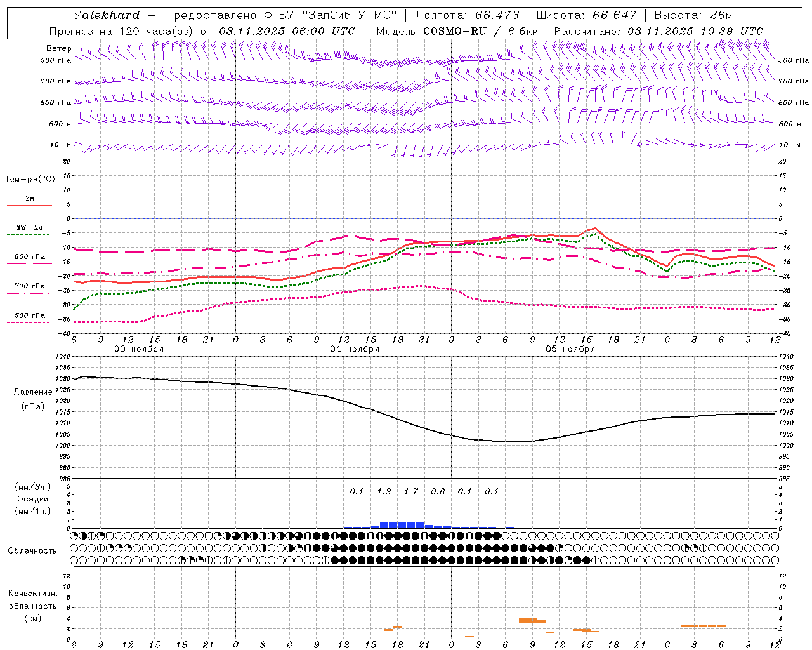Click the "(мм/1ч.)" precipitation unit label

coord(33,511)
